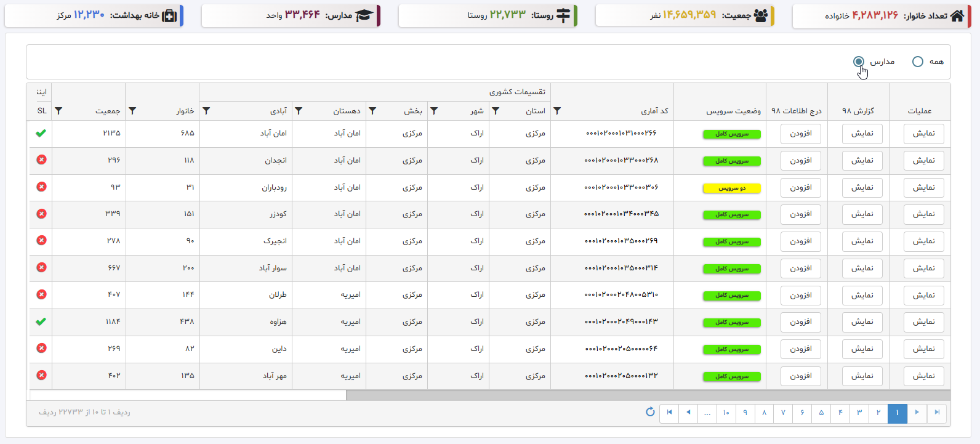The image size is (980, 444).
Task: Click افزودن button in the طرلان row
Action: 800,295
